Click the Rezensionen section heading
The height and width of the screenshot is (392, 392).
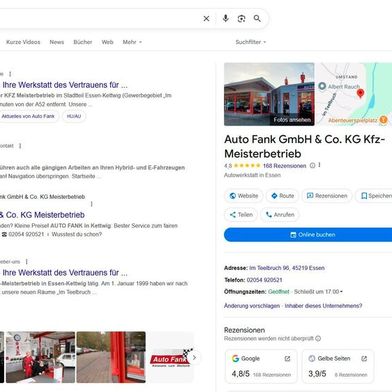coord(244,330)
